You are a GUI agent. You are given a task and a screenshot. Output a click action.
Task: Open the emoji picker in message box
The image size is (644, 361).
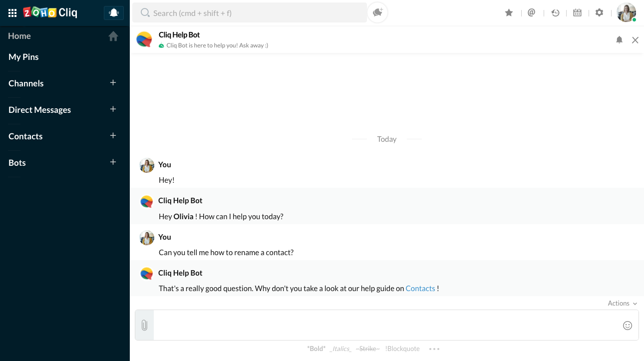[628, 325]
